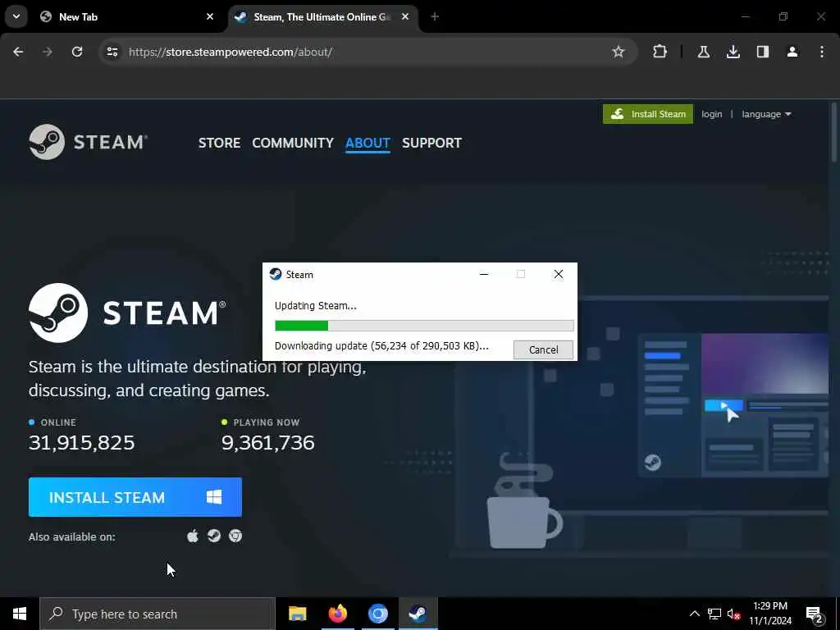
Task: Click the Steam logo in page header
Action: [89, 142]
